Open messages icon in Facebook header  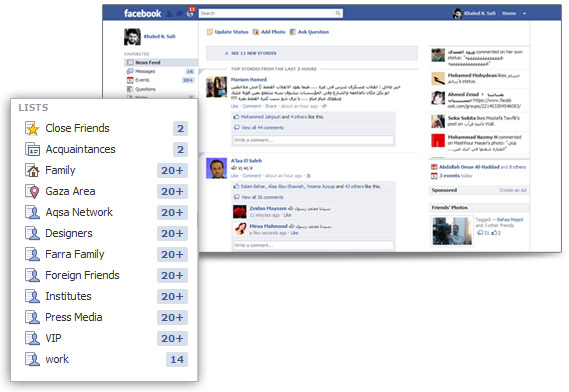point(180,14)
